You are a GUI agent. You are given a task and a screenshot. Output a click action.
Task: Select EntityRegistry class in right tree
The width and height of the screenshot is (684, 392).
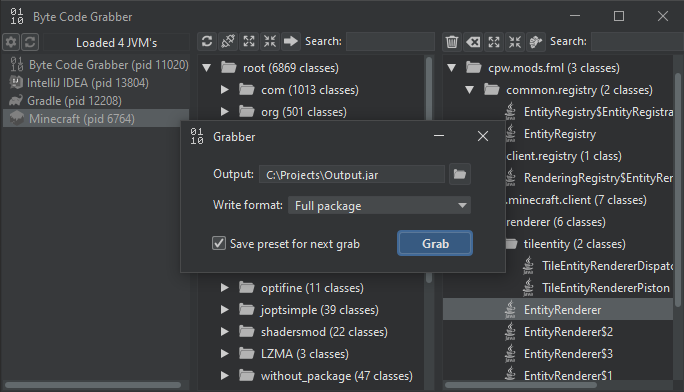560,134
